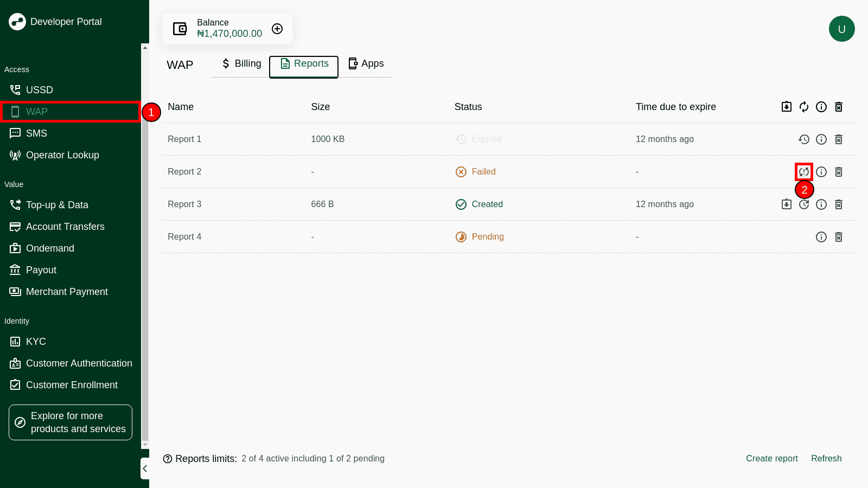Open Explore for more products and services
Screen dimensions: 868x488
(71, 422)
